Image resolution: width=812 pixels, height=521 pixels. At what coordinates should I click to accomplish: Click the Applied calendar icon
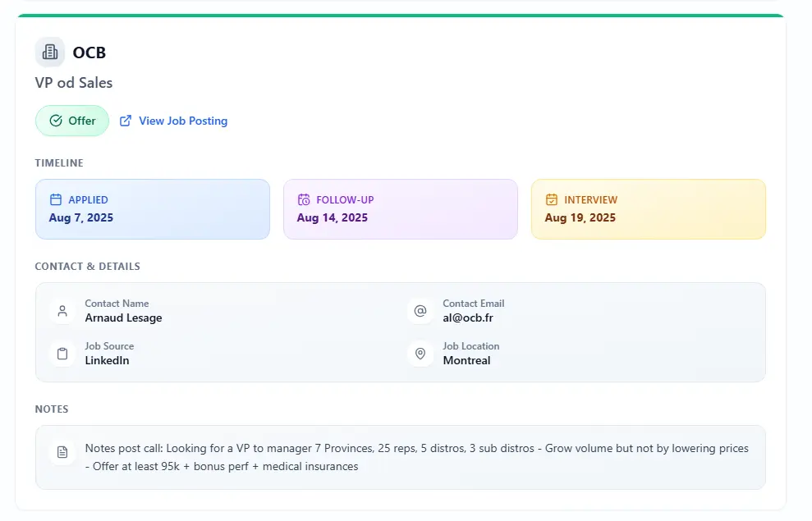[55, 199]
